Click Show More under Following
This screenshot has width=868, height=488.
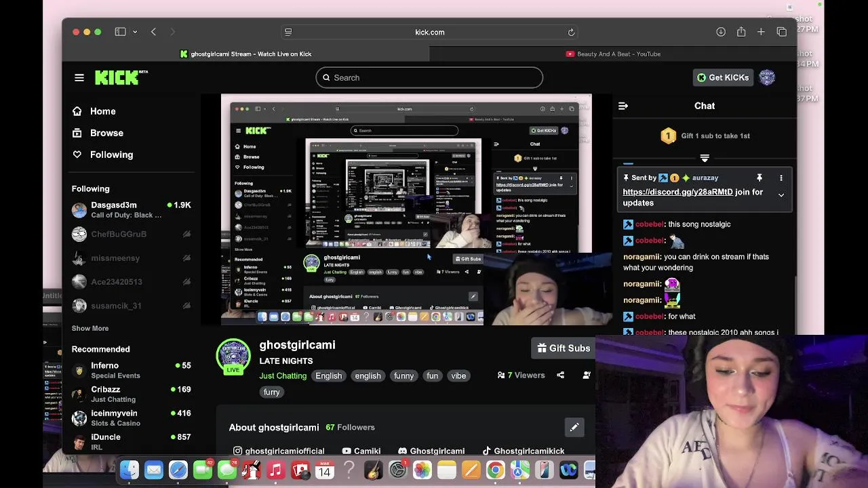pos(90,328)
